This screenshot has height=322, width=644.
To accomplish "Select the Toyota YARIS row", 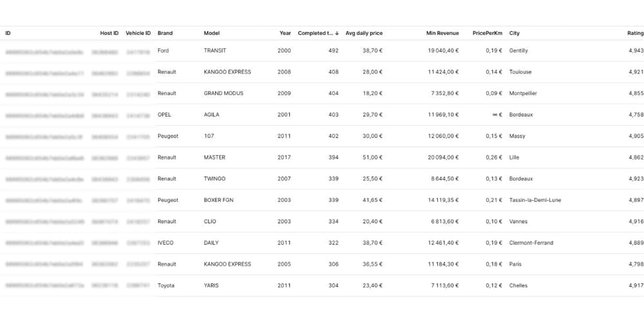I will (322, 286).
